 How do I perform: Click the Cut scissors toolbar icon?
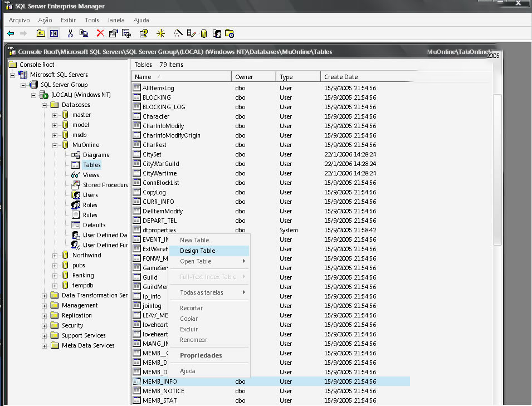pos(71,33)
